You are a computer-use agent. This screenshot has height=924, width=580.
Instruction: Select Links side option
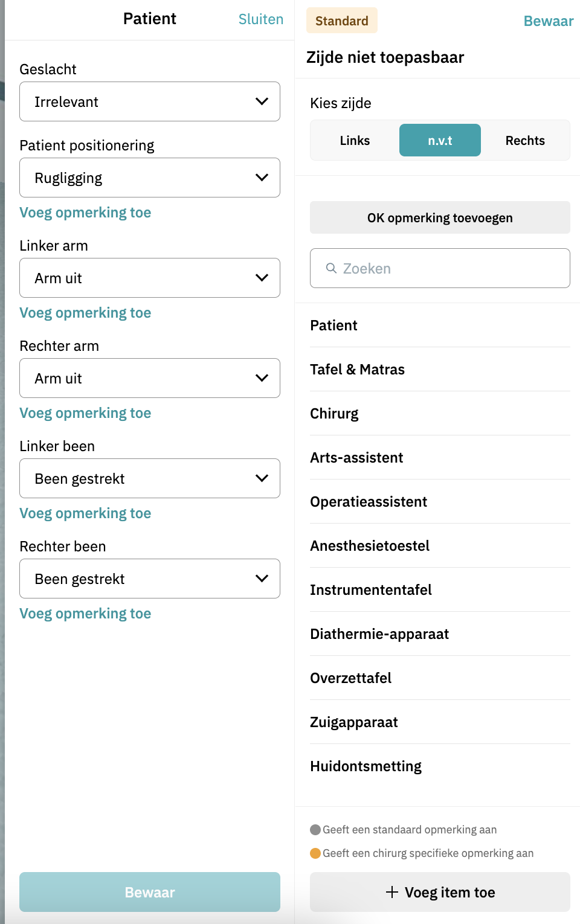click(x=355, y=141)
